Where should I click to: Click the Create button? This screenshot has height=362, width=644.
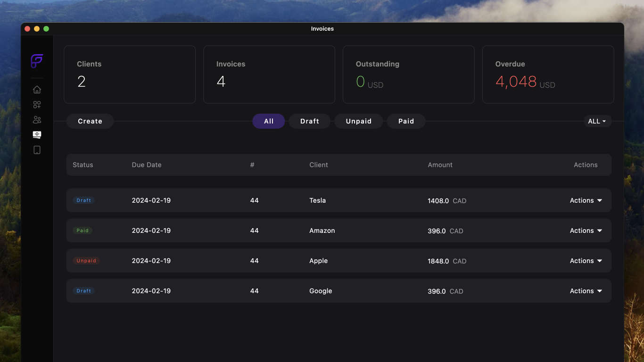click(90, 121)
